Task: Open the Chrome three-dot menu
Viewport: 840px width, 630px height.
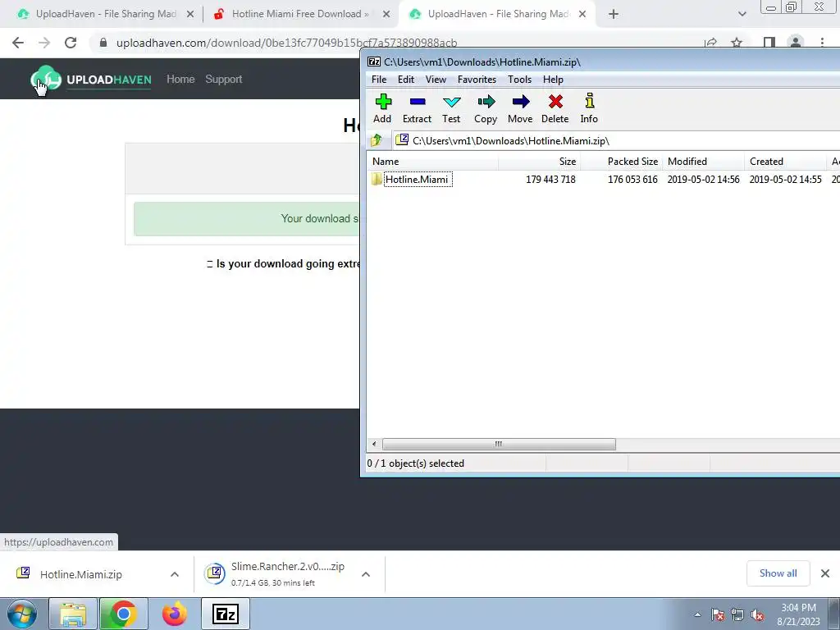Action: [x=822, y=43]
